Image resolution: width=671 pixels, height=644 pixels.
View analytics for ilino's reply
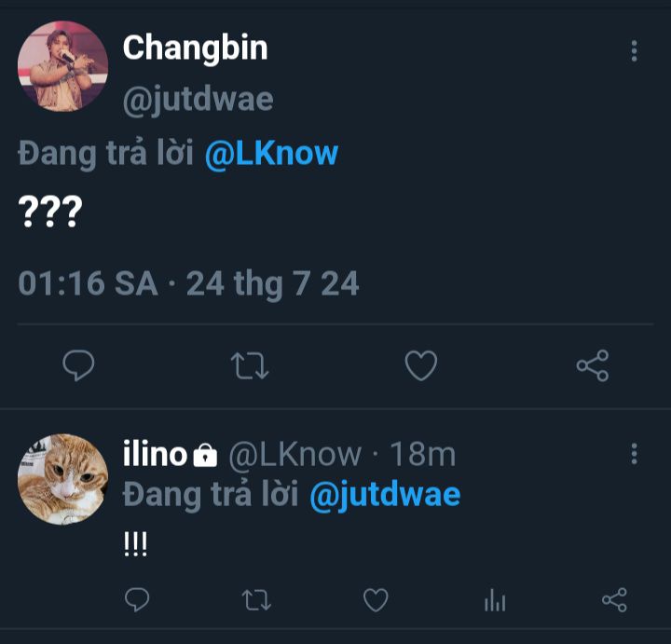click(x=495, y=601)
